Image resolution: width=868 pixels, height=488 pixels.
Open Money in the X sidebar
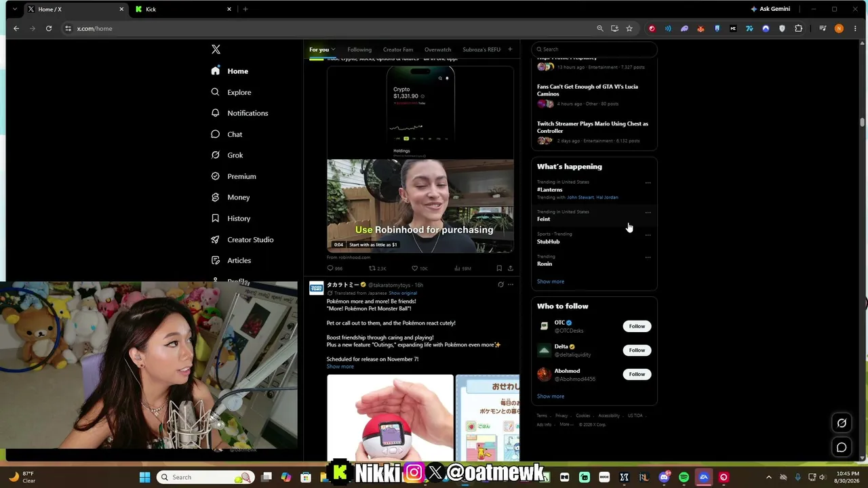(x=231, y=197)
